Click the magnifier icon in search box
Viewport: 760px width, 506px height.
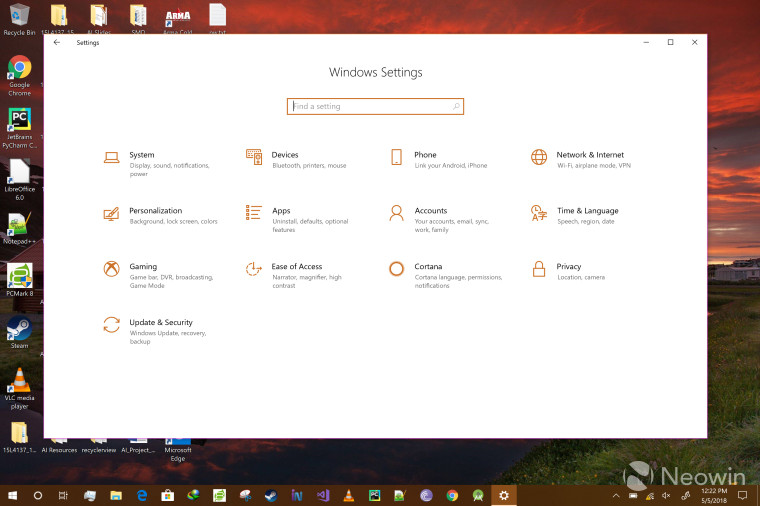[x=456, y=106]
